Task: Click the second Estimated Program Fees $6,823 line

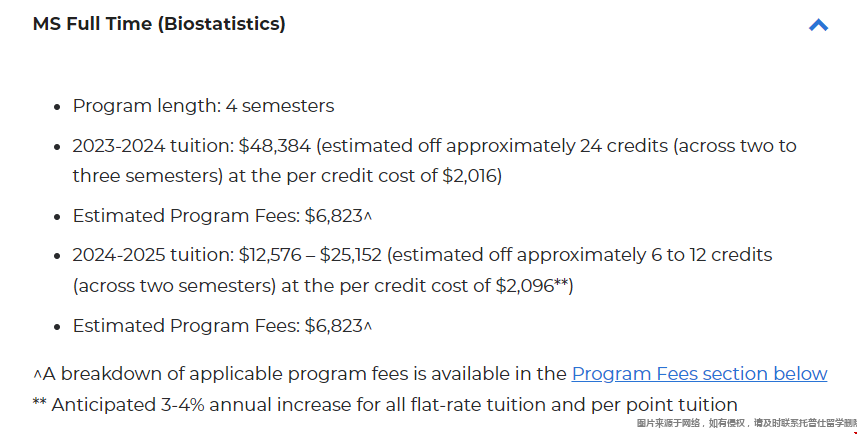Action: click(222, 326)
